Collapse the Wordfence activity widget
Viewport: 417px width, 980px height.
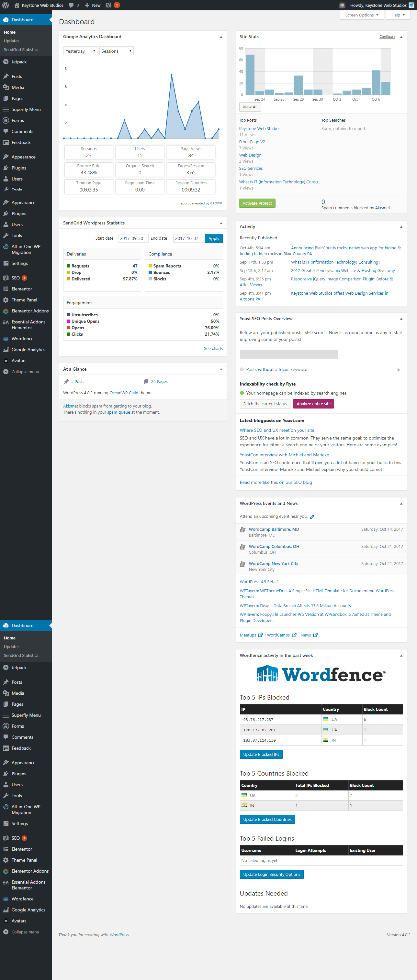(401, 656)
